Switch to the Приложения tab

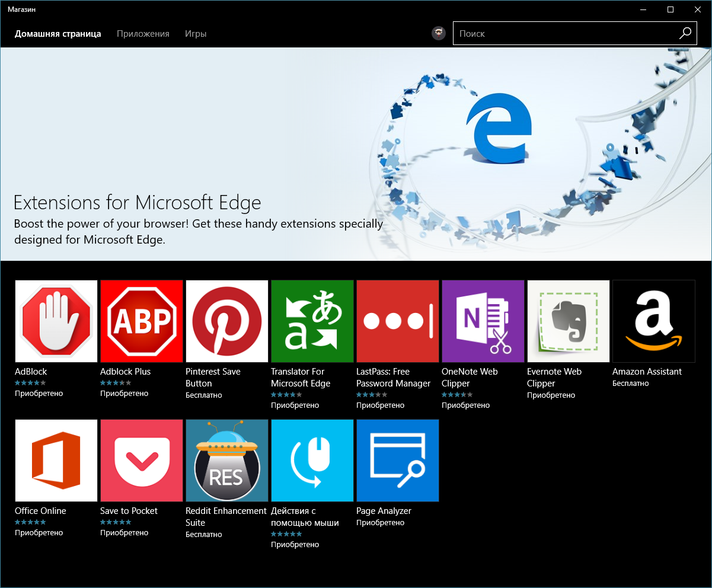[x=143, y=34]
